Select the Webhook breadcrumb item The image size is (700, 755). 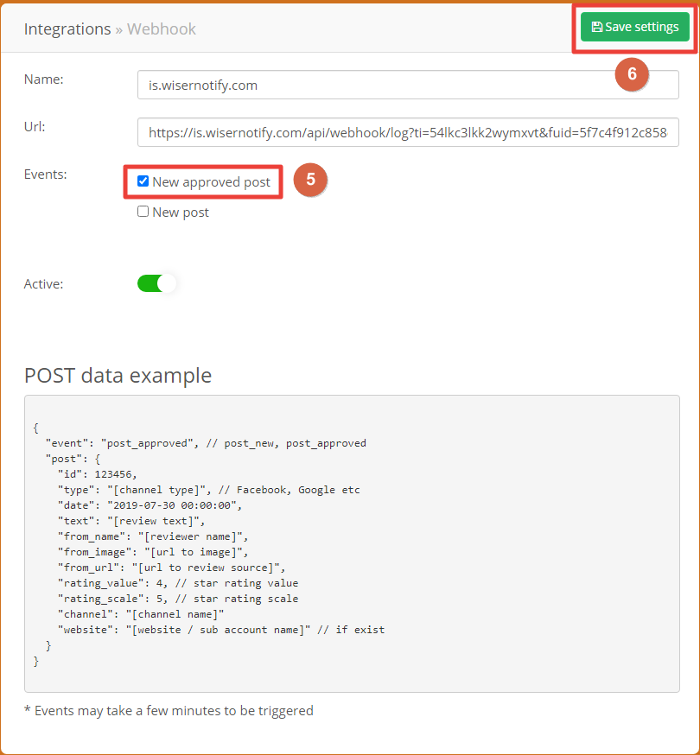pyautogui.click(x=162, y=29)
